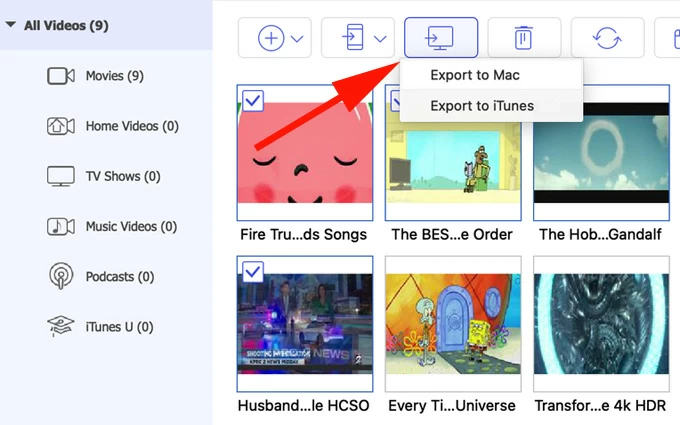The height and width of the screenshot is (425, 680).
Task: Click the Every Ti...Universe title text
Action: (452, 406)
